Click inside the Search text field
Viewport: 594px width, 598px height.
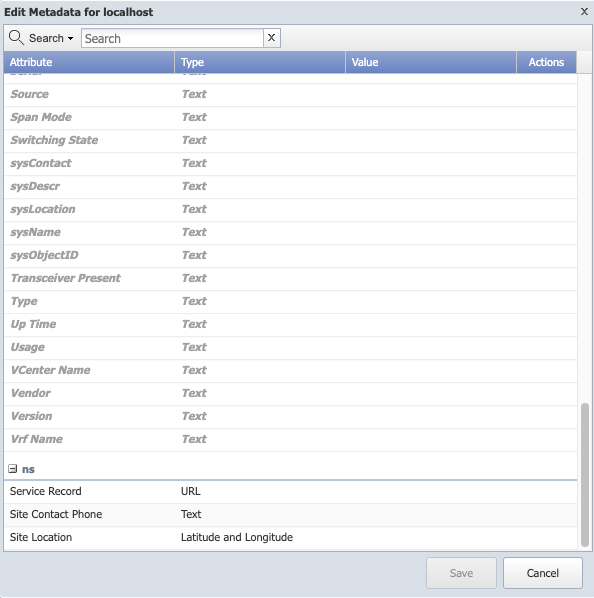click(172, 38)
